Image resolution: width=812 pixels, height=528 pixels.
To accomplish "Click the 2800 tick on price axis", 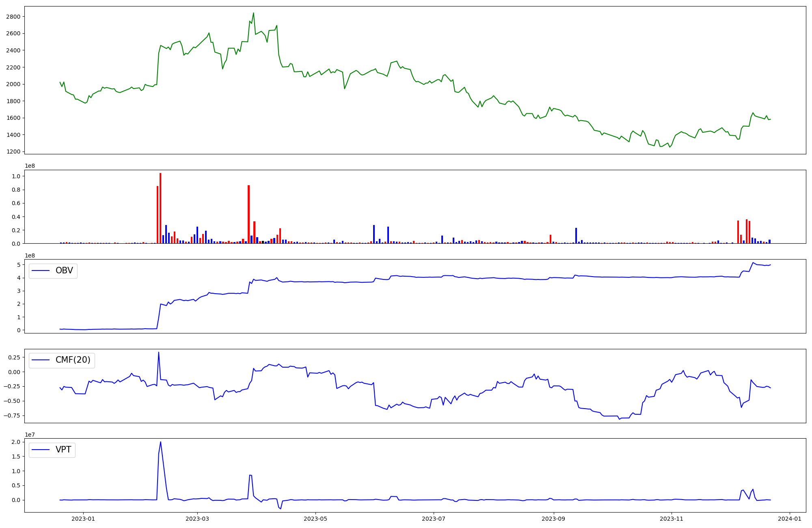I will coord(13,17).
